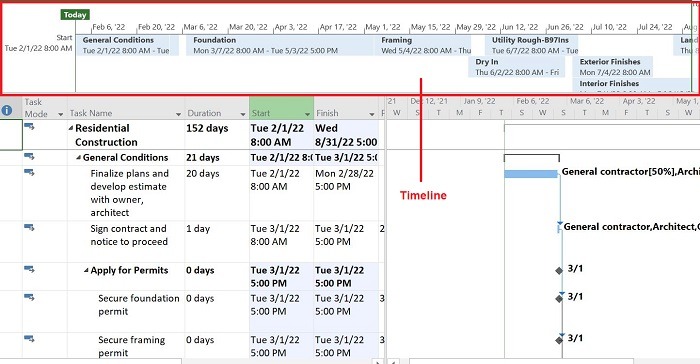Select Foundation bar on timeline
Screen dimensions: 700x364
[280, 45]
